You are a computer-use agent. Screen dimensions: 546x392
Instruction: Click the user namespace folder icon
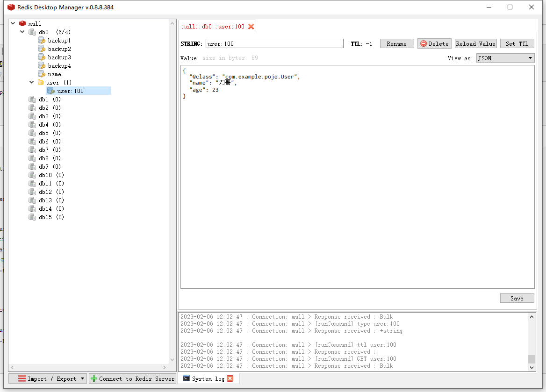(41, 82)
